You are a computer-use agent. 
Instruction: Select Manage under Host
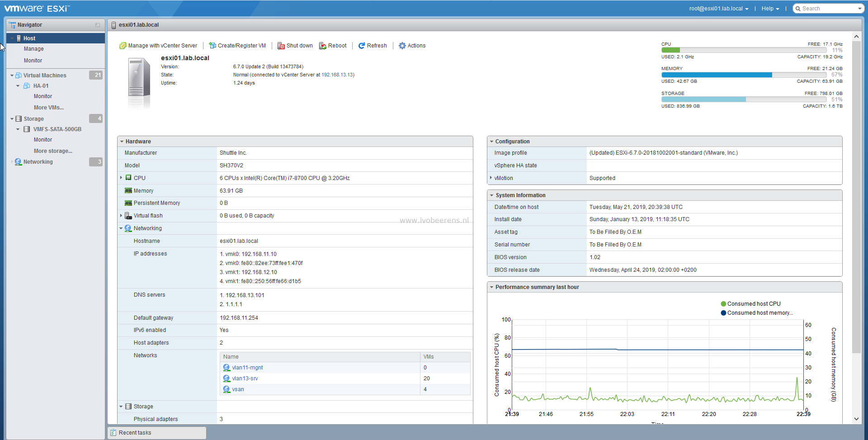34,49
